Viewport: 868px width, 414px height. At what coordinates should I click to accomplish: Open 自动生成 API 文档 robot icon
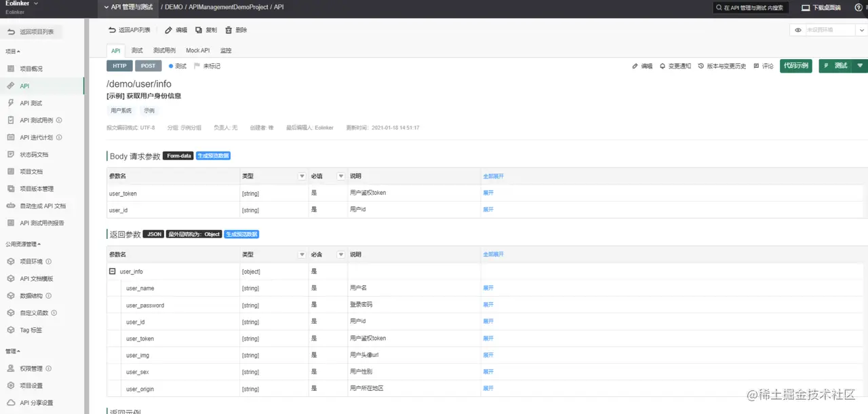point(10,206)
